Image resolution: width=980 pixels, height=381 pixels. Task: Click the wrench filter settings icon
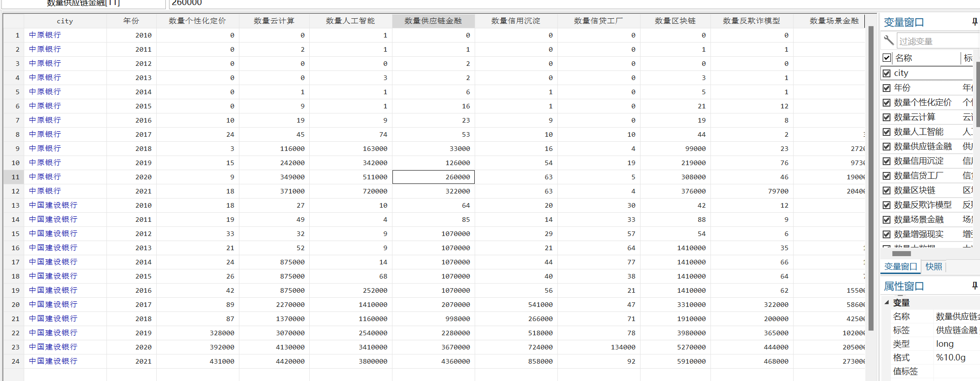click(889, 41)
